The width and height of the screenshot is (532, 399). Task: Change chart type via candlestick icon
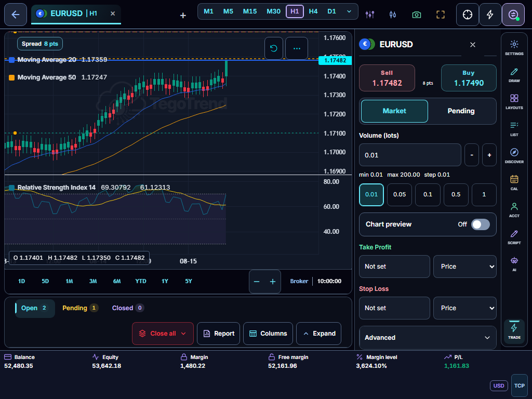click(393, 15)
